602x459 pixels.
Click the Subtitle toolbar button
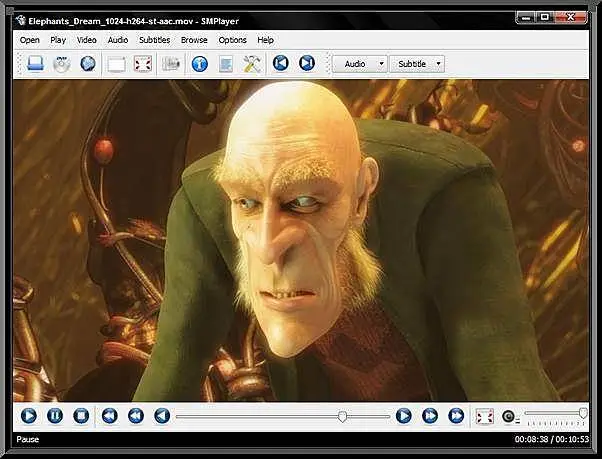pos(412,64)
